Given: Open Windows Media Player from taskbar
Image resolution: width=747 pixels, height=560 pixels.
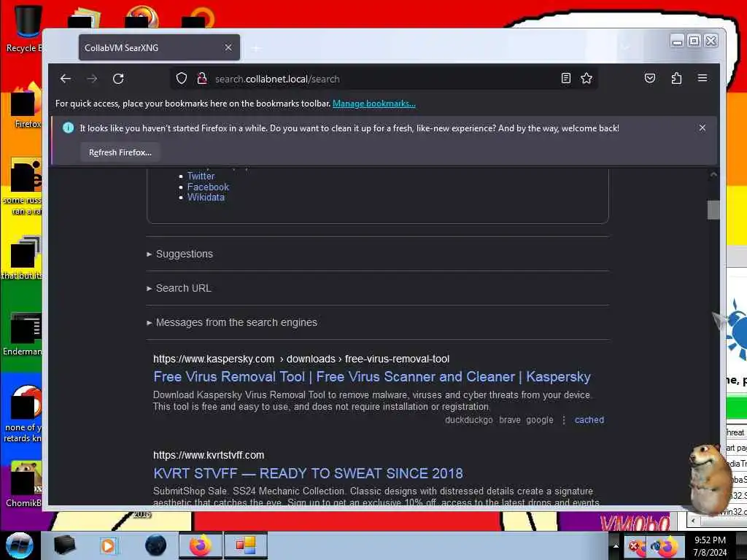Looking at the screenshot, I should click(108, 545).
